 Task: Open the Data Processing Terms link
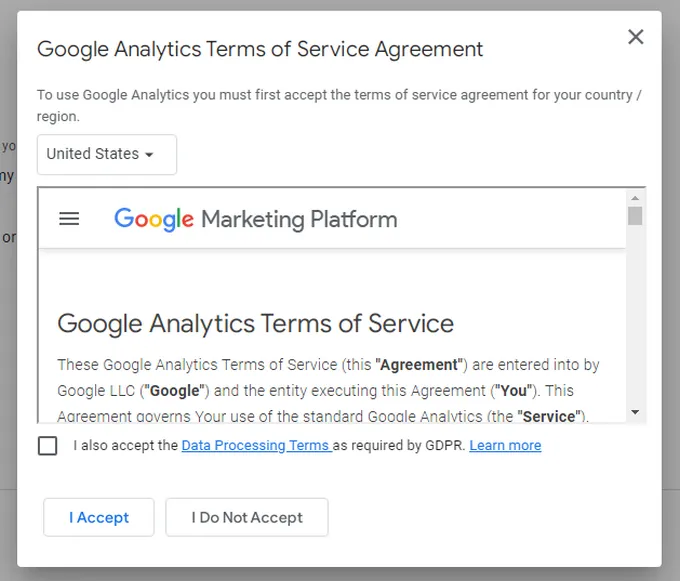[256, 446]
